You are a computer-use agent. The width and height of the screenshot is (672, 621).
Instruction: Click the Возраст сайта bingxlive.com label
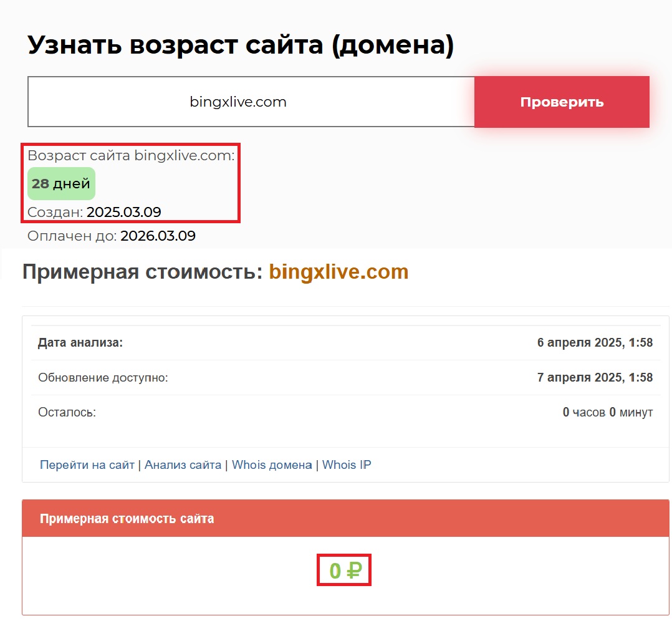pyautogui.click(x=131, y=156)
